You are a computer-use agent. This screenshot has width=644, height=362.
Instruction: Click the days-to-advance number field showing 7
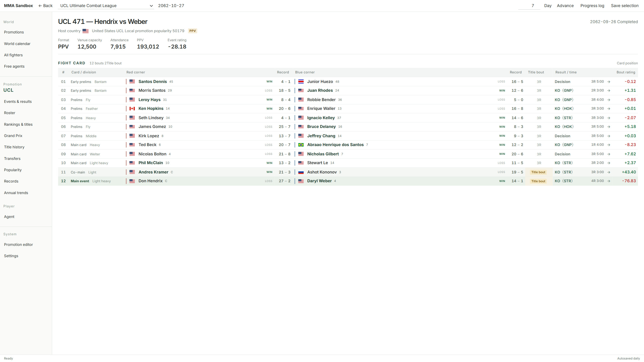(x=529, y=6)
